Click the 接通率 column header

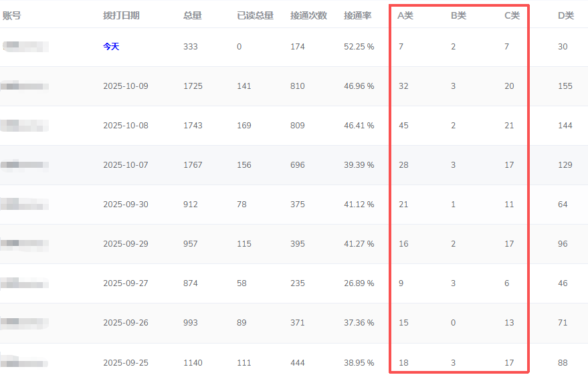(357, 15)
